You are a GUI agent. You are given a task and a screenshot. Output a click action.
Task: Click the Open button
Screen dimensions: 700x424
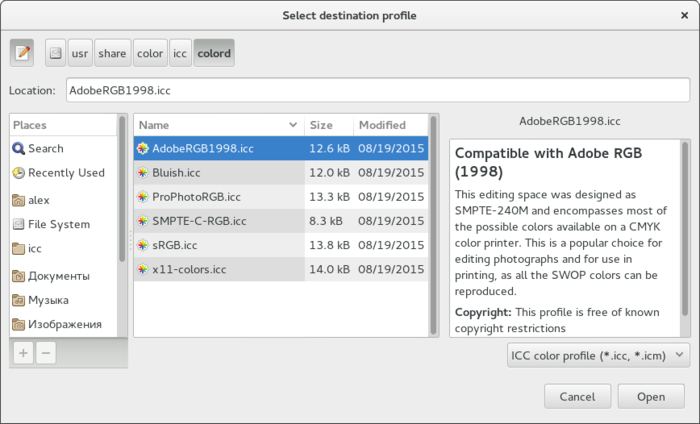pyautogui.click(x=651, y=396)
